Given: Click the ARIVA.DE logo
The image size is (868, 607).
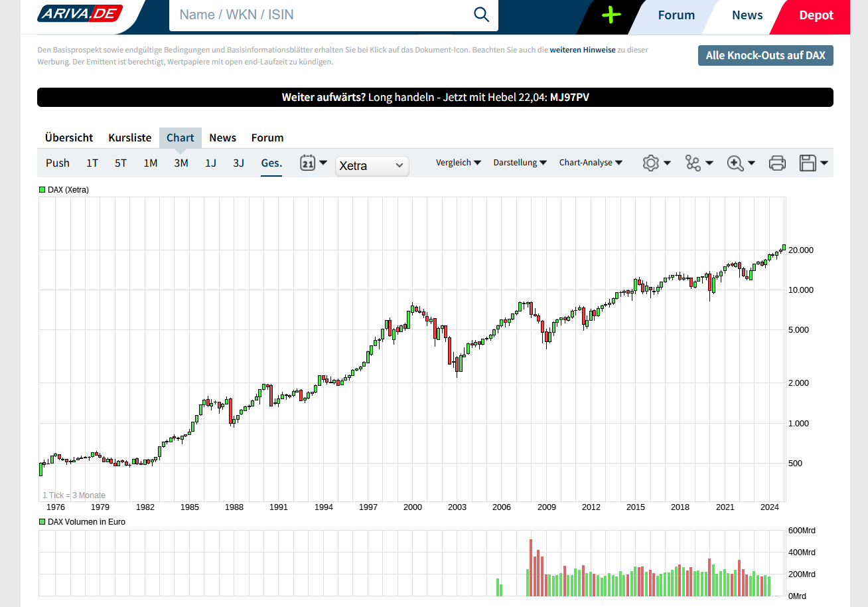Looking at the screenshot, I should 80,13.
